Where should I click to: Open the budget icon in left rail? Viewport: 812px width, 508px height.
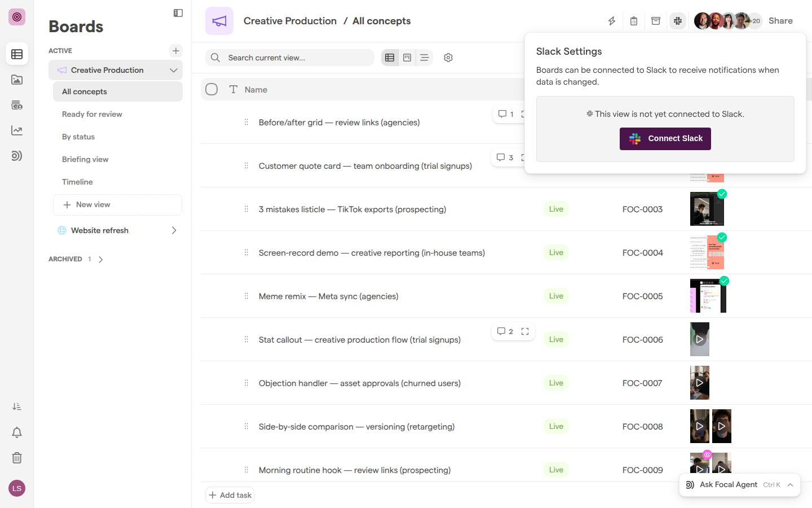17,105
